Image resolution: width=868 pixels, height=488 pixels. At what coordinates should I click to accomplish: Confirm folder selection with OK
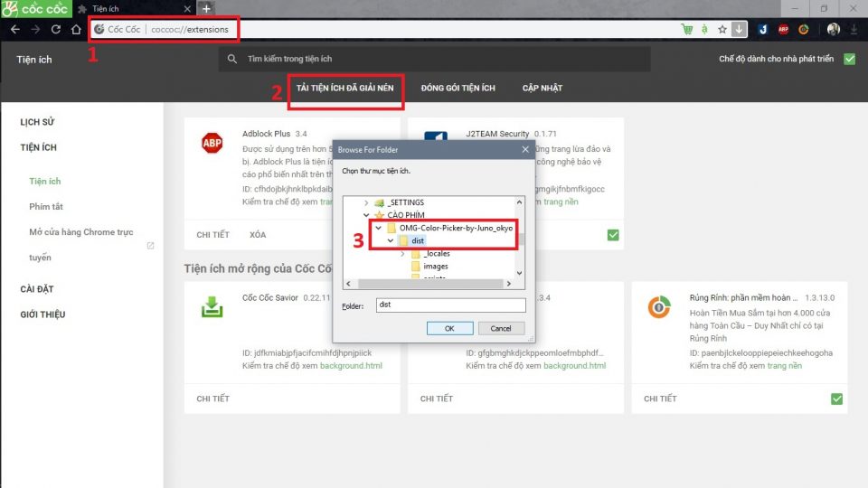449,328
